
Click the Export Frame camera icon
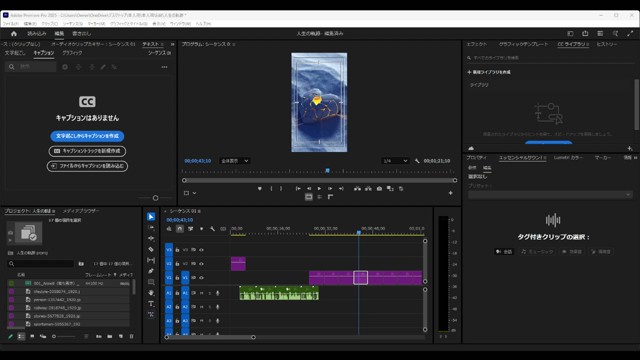pyautogui.click(x=379, y=189)
